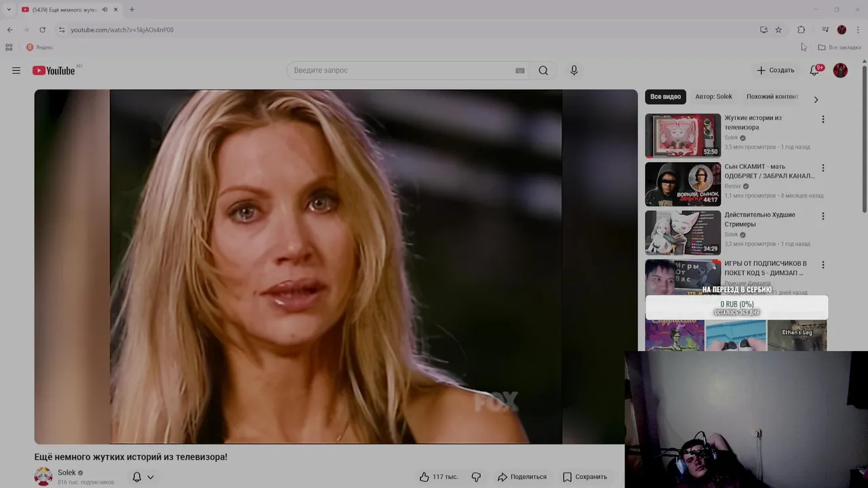Like the video with thumbs-up icon
Image resolution: width=868 pixels, height=488 pixels.
pyautogui.click(x=425, y=477)
